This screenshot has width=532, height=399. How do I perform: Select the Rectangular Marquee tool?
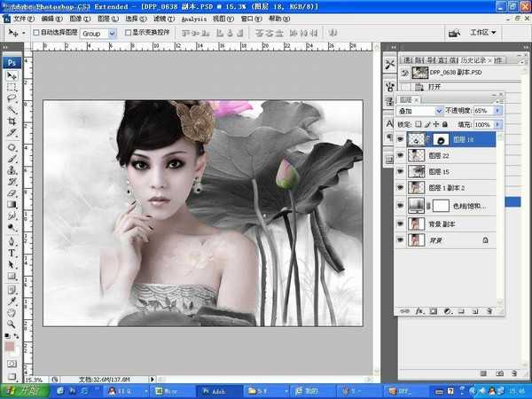click(x=12, y=88)
